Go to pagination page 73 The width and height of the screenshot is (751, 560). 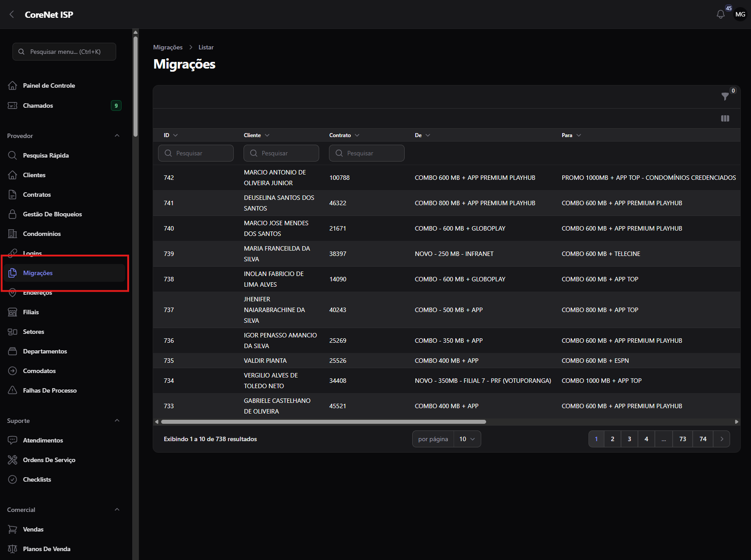pyautogui.click(x=682, y=439)
